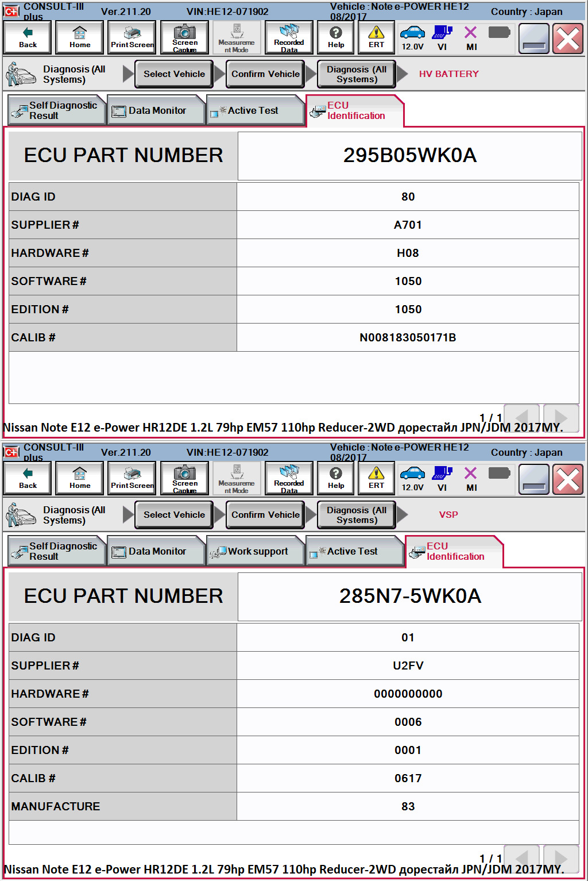
Task: Click Home icon in HV BATTERY window
Action: [x=80, y=37]
